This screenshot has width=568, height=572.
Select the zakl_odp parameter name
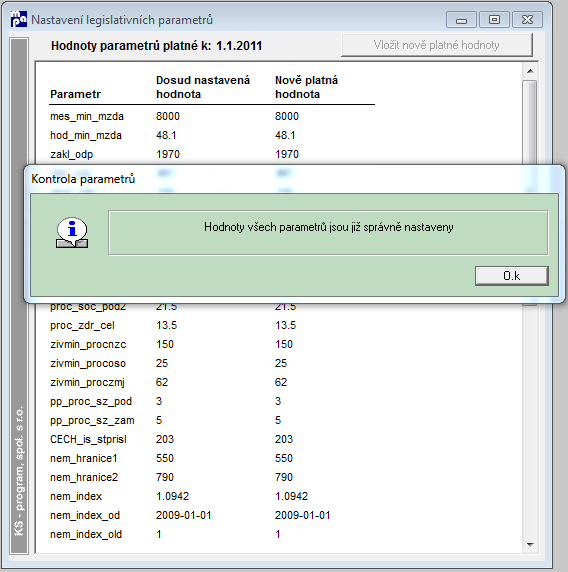(72, 155)
